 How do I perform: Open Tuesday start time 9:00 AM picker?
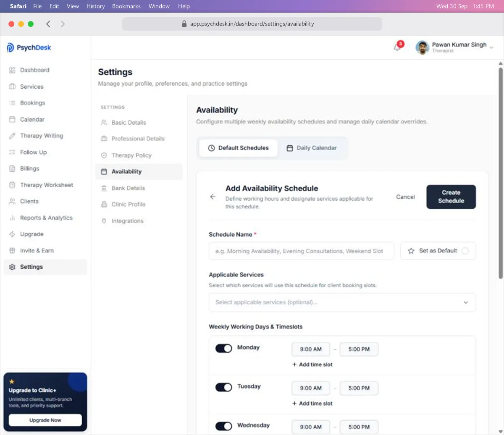coord(311,388)
